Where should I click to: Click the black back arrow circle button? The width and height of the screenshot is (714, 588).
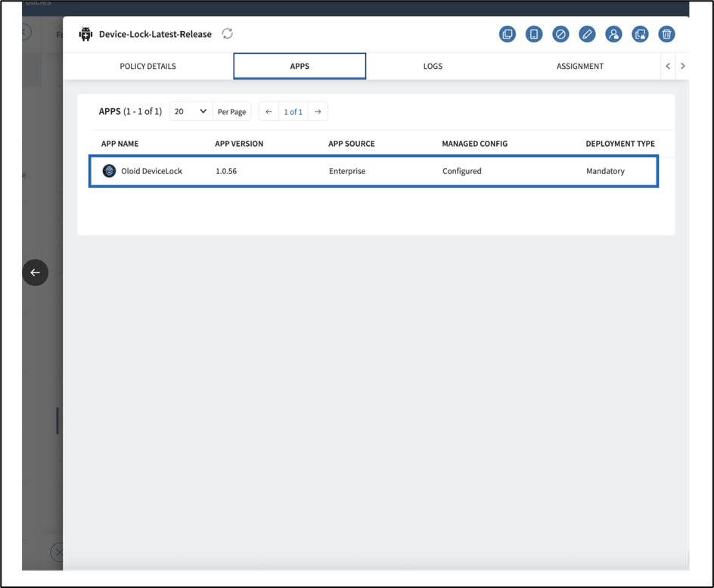35,272
